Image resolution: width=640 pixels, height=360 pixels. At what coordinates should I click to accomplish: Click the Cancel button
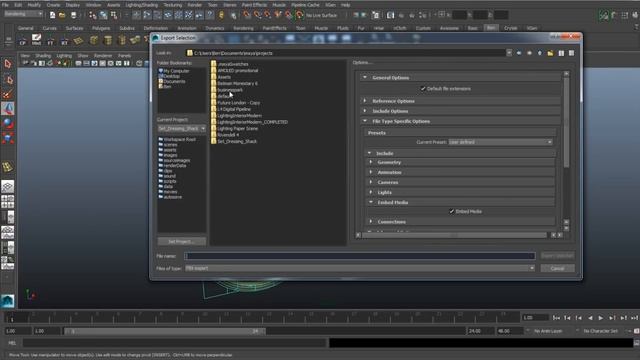point(558,268)
